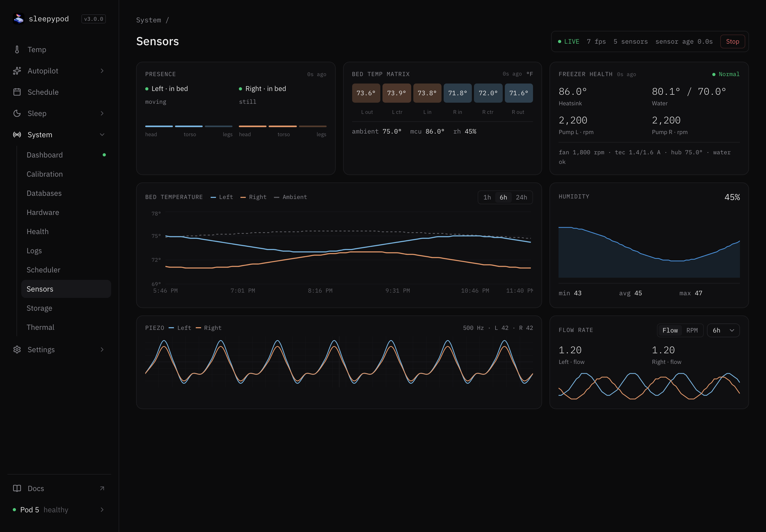Expand the Sleep submenu chevron
The height and width of the screenshot is (532, 766).
(x=102, y=113)
